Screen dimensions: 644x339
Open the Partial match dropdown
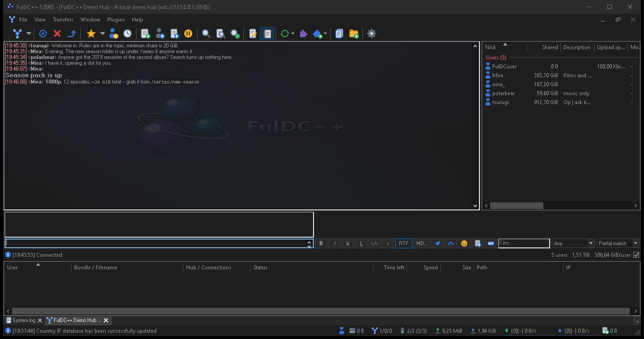pyautogui.click(x=619, y=243)
